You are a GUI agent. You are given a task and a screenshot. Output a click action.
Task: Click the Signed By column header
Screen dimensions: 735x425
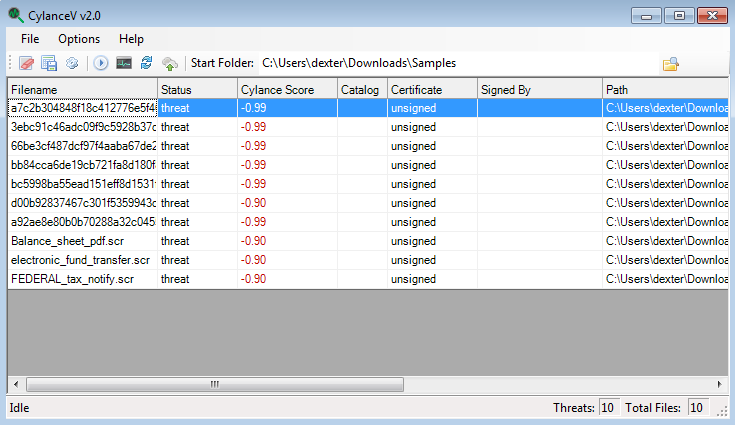pos(540,89)
